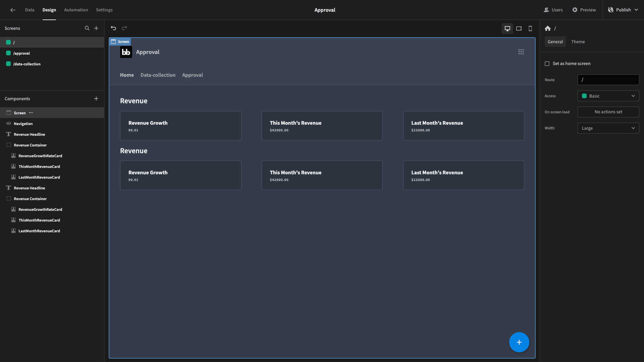Select the /approval screen's green swatch

click(8, 53)
